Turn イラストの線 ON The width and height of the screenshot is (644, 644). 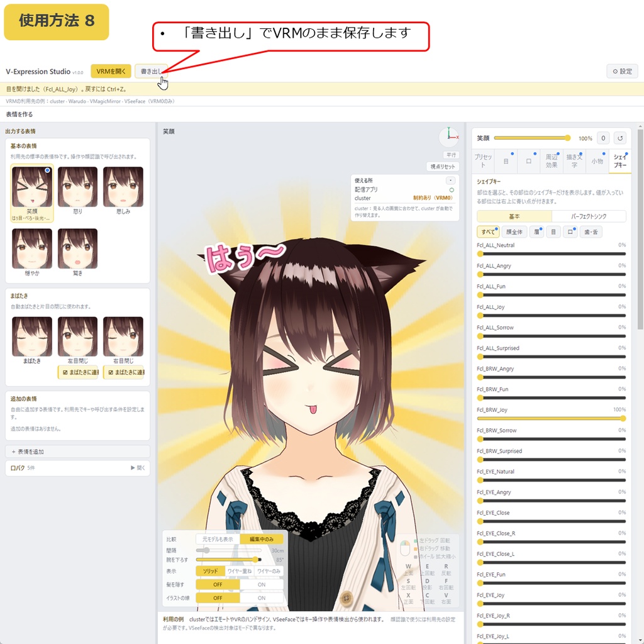pos(262,598)
